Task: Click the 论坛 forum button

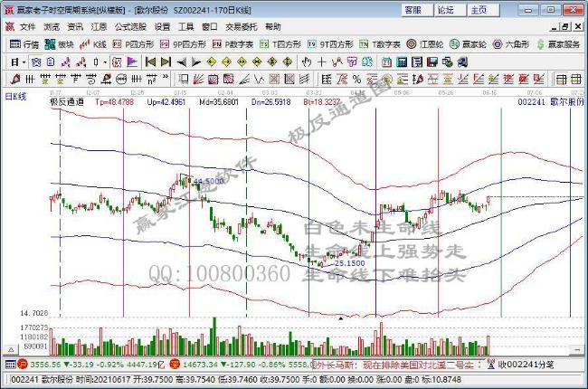Action: tap(450, 10)
